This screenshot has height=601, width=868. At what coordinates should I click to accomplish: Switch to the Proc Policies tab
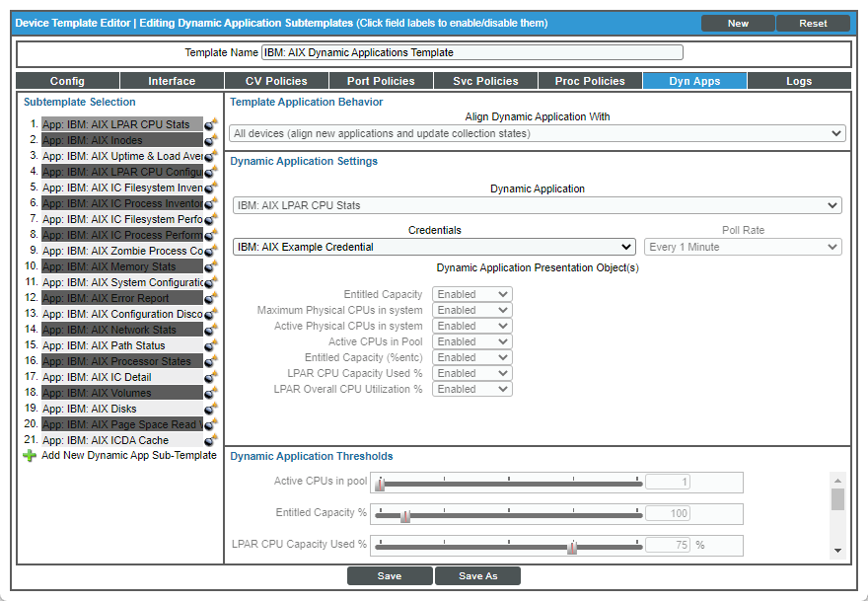click(590, 81)
